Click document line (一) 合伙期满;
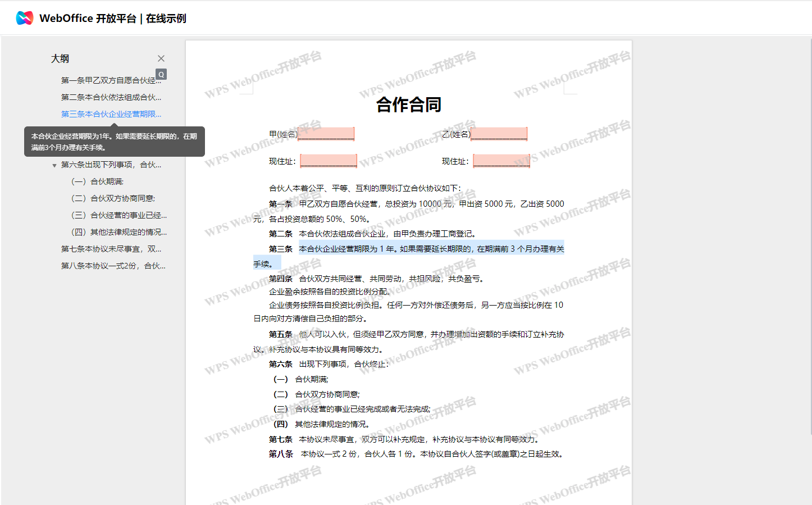Image resolution: width=812 pixels, height=505 pixels. 300,379
